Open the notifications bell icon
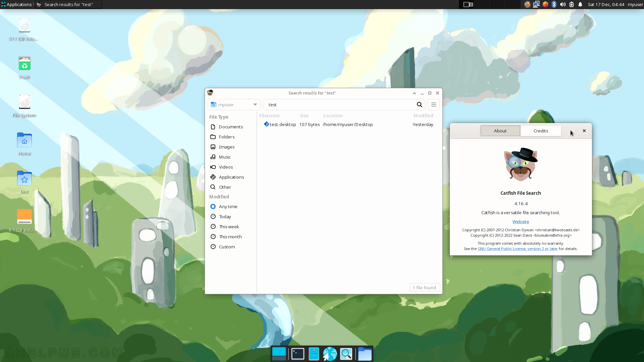The image size is (644, 362). tap(580, 4)
